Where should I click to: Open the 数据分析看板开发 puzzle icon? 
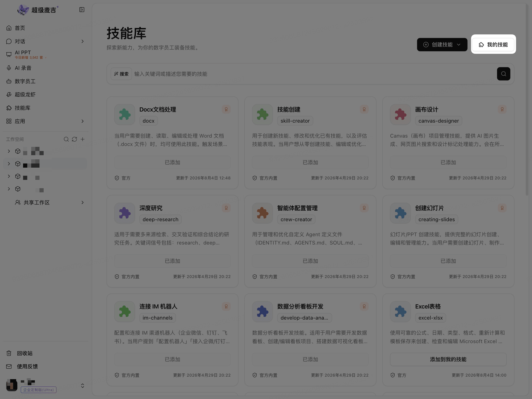click(x=262, y=311)
